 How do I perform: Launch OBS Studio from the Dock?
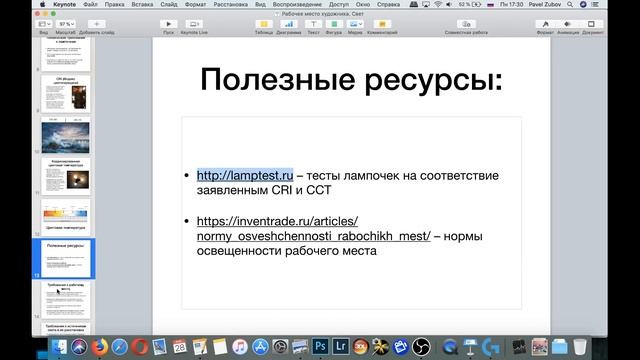[x=421, y=347]
